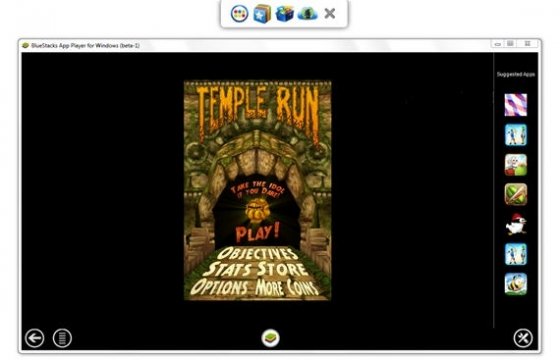Open the chicken with red hat app
This screenshot has height=360, width=560.
[x=516, y=225]
